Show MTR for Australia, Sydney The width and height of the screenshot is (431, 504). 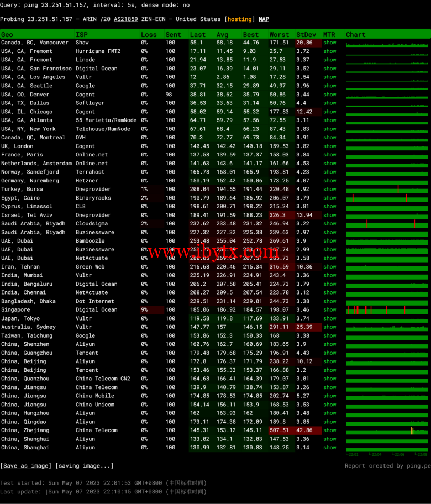(330, 327)
